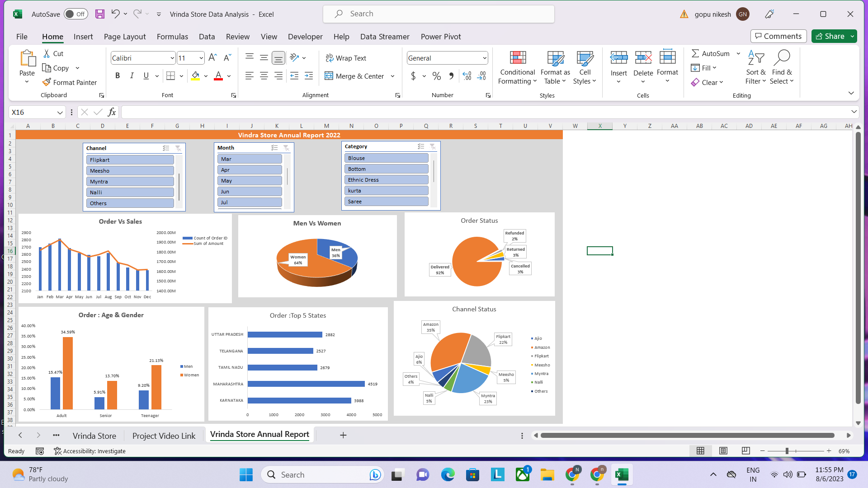Open Format as Table gallery
The width and height of the screenshot is (868, 488).
[x=555, y=67]
